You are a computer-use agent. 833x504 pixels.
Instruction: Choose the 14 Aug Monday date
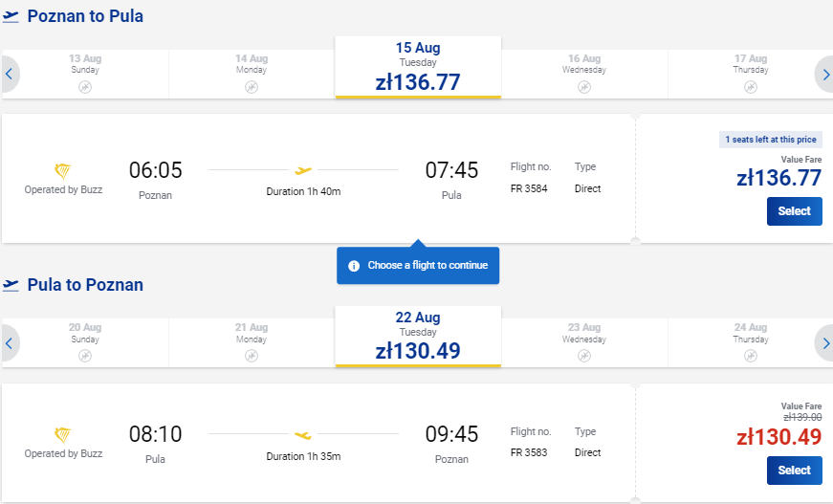click(252, 74)
